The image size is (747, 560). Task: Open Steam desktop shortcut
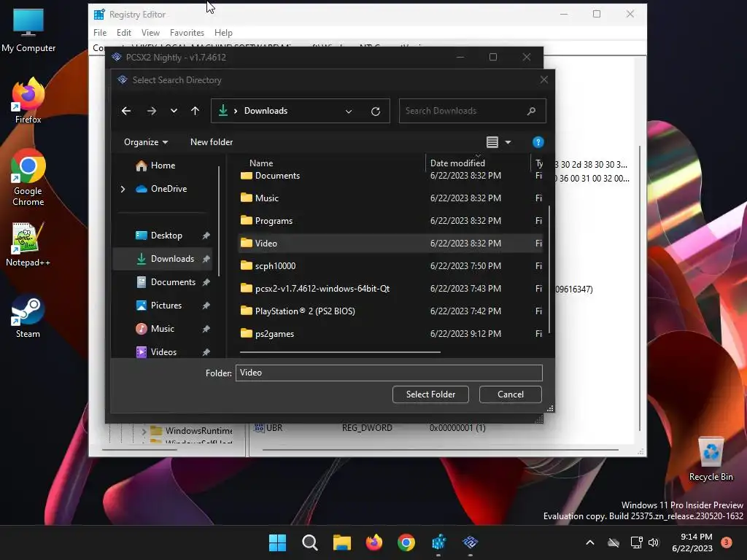pos(28,316)
